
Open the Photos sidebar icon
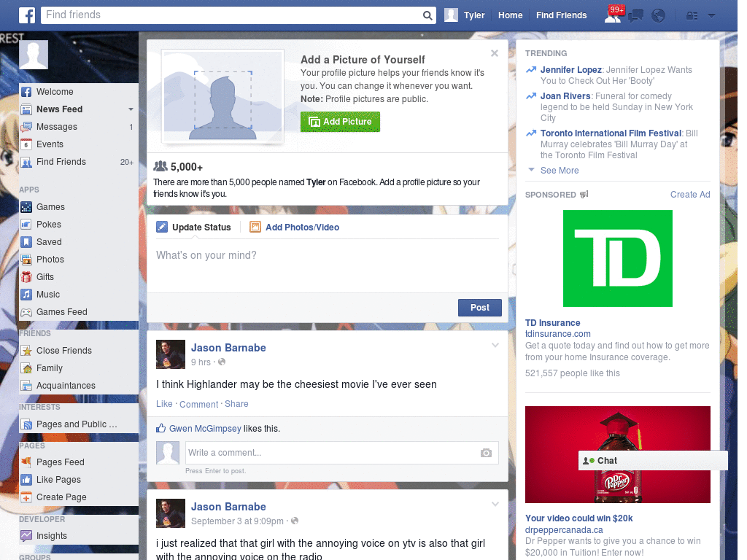click(x=26, y=260)
